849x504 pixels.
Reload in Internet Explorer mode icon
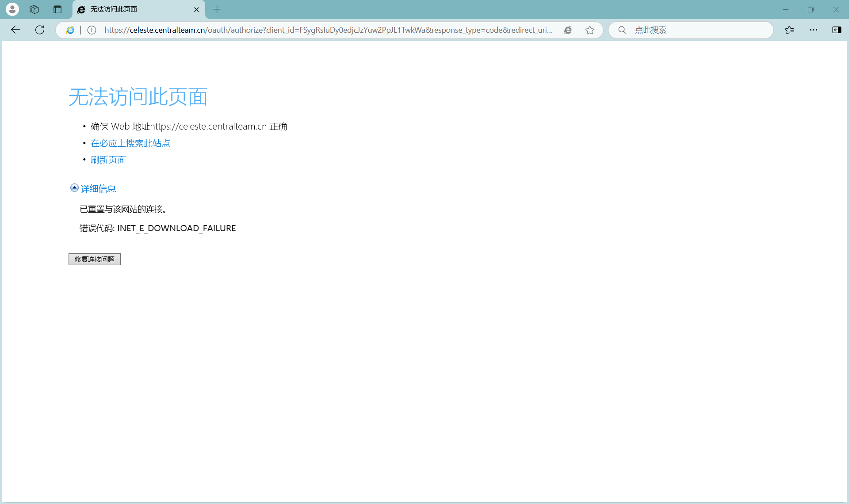coord(568,30)
